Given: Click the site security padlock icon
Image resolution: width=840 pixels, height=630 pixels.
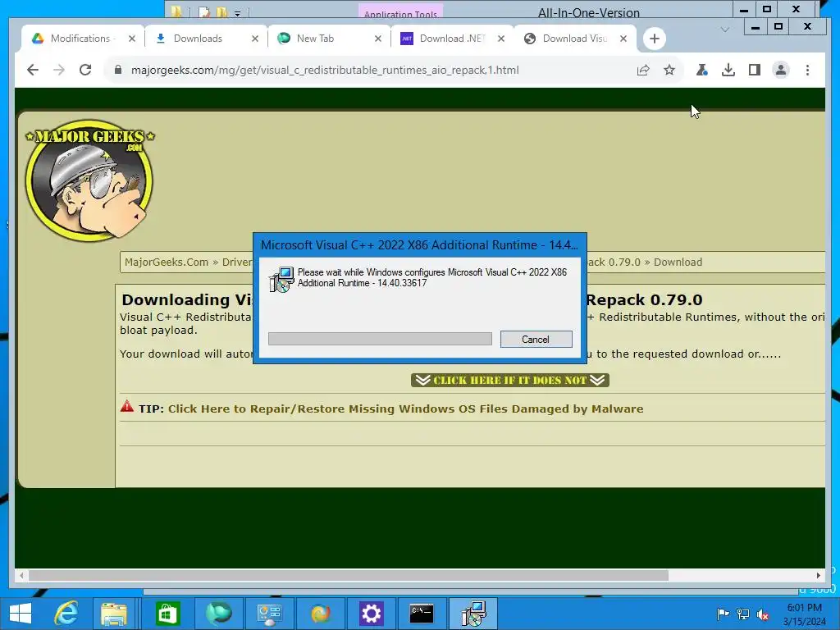Looking at the screenshot, I should click(118, 70).
